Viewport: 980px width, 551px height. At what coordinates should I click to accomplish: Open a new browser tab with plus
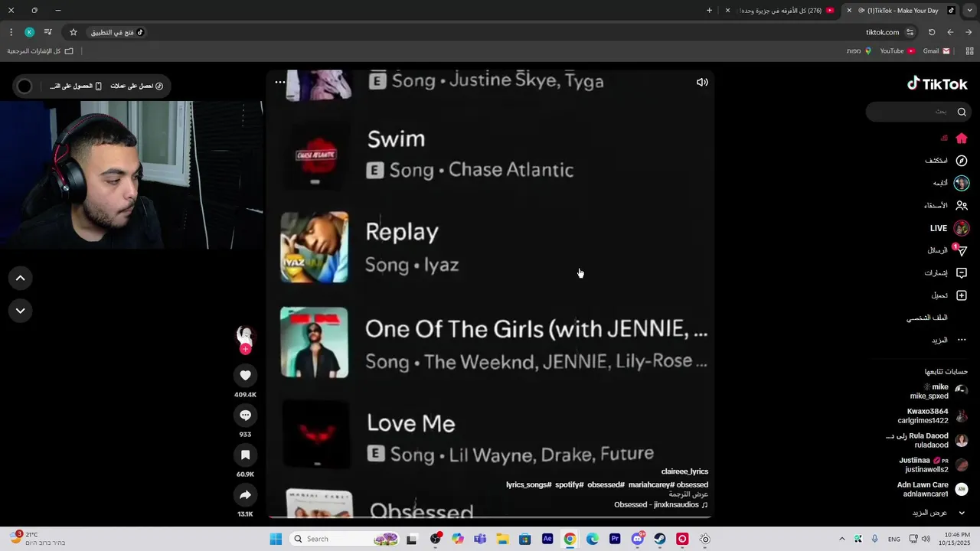point(709,11)
